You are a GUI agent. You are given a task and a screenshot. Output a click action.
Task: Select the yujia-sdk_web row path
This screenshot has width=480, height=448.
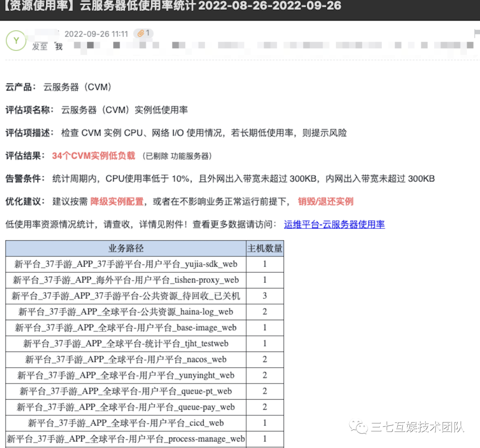click(x=126, y=264)
